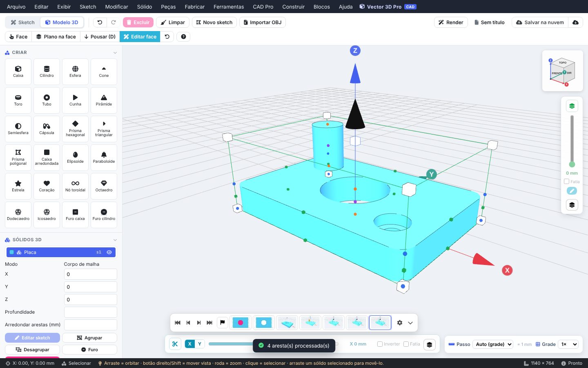Create a Tubo solid
Image resolution: width=588 pixels, height=368 pixels.
point(47,100)
